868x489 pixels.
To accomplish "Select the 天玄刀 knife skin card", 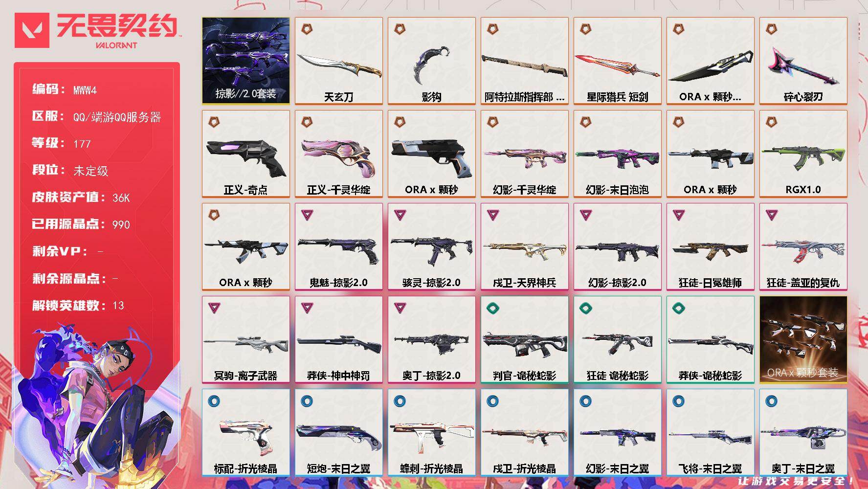I will coord(339,61).
